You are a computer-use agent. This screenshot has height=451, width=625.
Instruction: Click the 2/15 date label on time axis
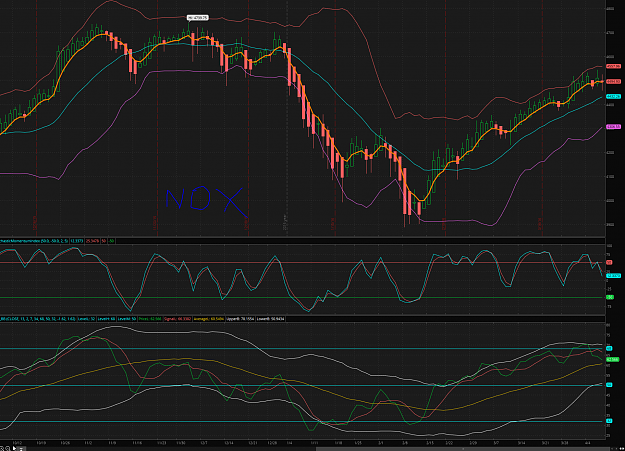[430, 443]
